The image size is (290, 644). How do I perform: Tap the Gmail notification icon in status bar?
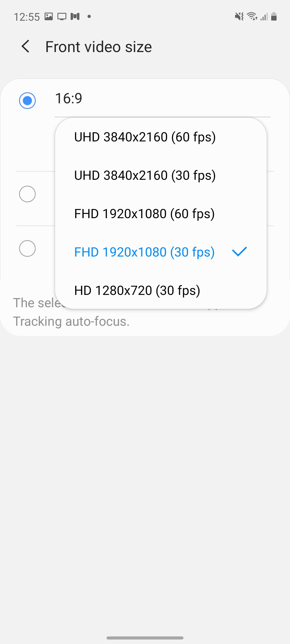pyautogui.click(x=75, y=17)
